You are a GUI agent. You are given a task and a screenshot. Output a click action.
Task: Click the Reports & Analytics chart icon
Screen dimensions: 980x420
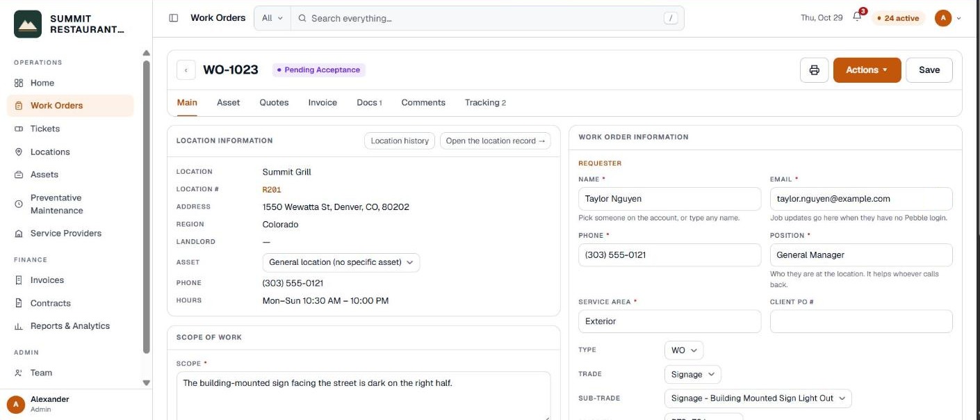pyautogui.click(x=19, y=326)
